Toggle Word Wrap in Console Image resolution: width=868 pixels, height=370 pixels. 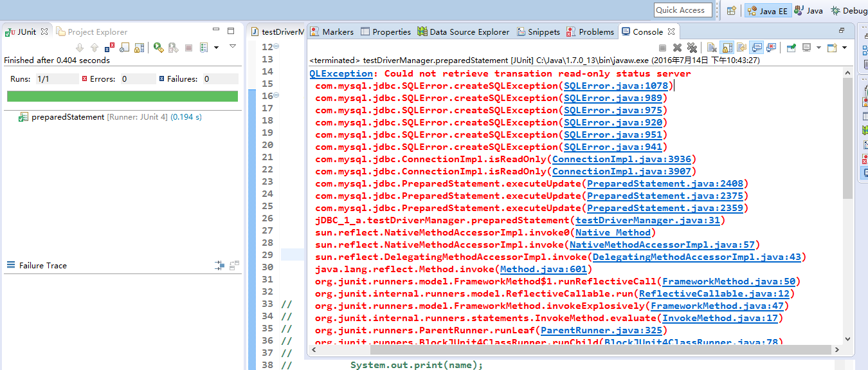(x=741, y=48)
